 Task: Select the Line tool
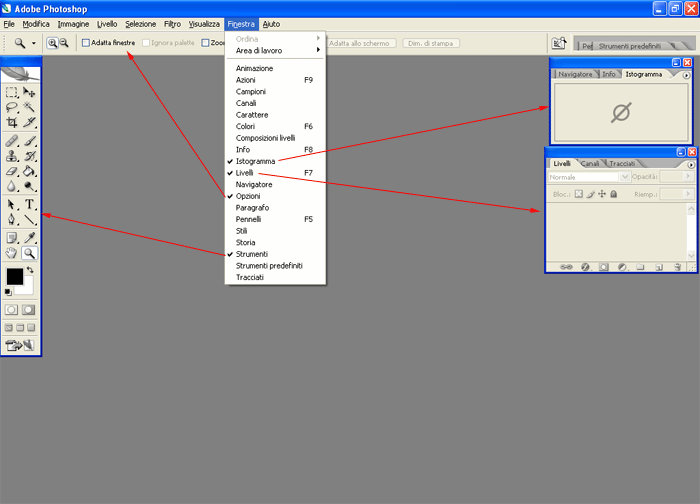pyautogui.click(x=29, y=219)
